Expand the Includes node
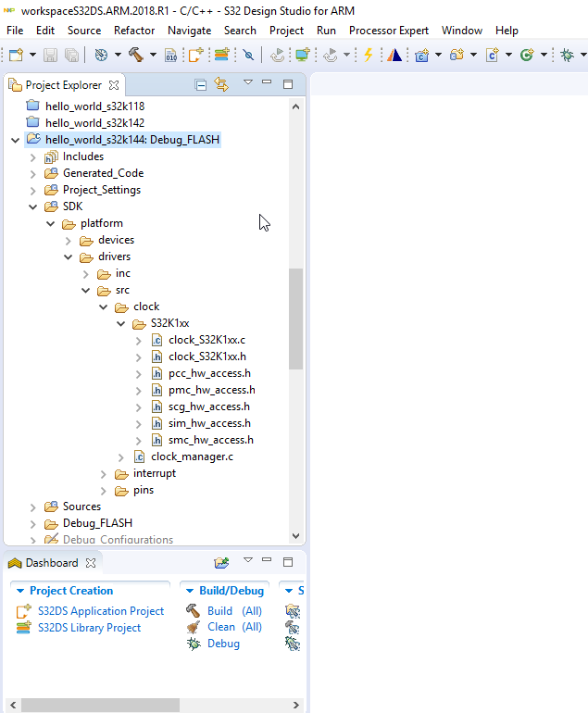 pyautogui.click(x=32, y=157)
